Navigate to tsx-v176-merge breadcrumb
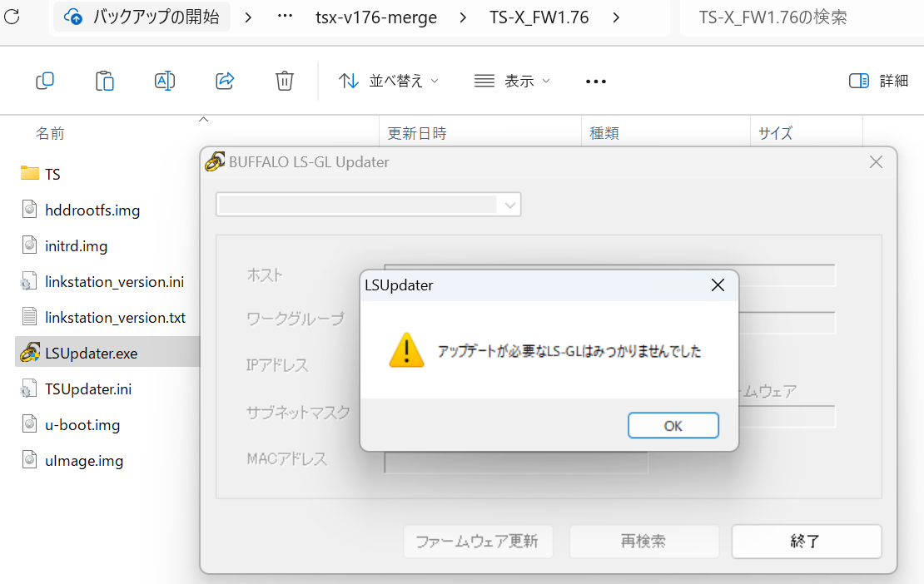The height and width of the screenshot is (584, 924). pyautogui.click(x=376, y=17)
